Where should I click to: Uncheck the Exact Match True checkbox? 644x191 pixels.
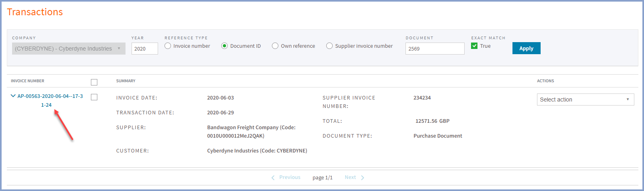475,46
